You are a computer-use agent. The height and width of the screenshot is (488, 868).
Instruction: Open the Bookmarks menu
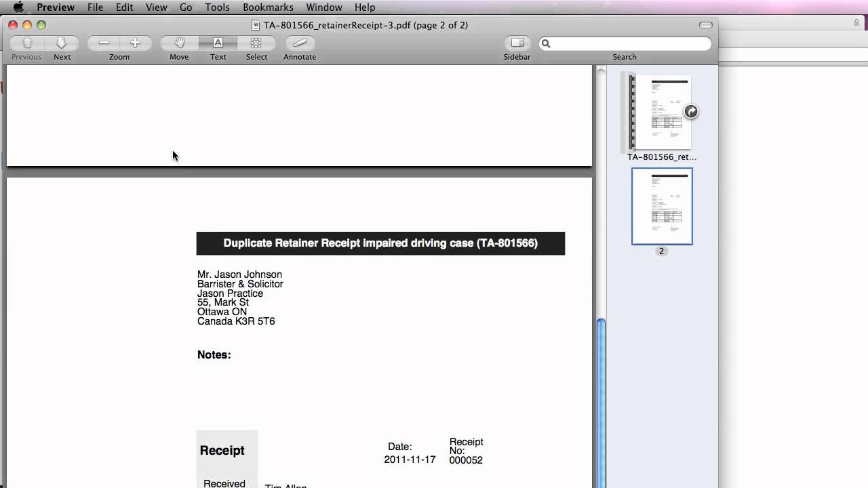tap(268, 7)
